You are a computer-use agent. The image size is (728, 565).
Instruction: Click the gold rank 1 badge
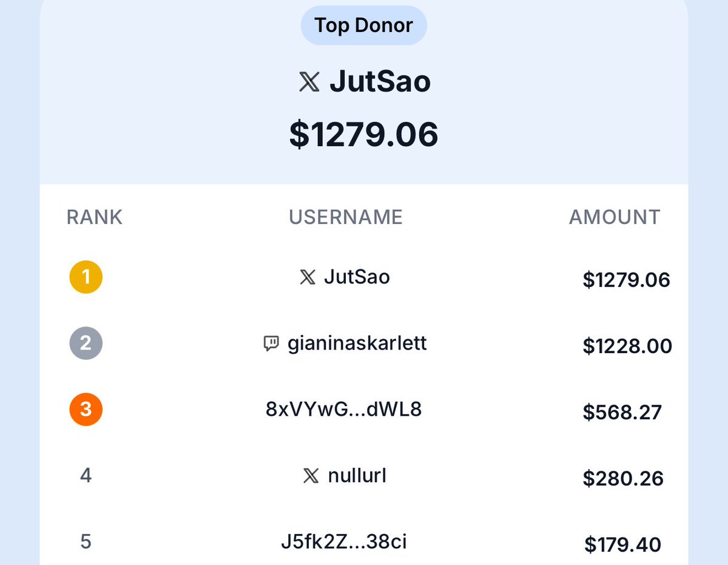(86, 277)
